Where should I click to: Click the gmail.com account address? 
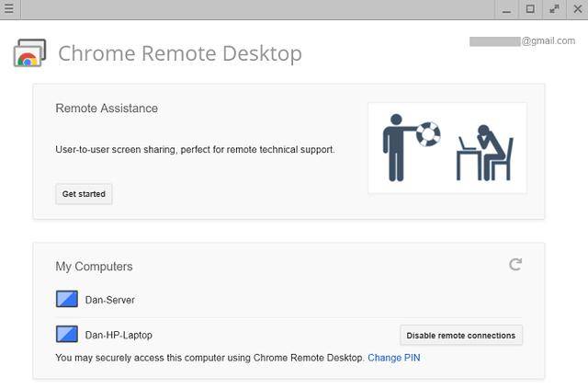[522, 41]
